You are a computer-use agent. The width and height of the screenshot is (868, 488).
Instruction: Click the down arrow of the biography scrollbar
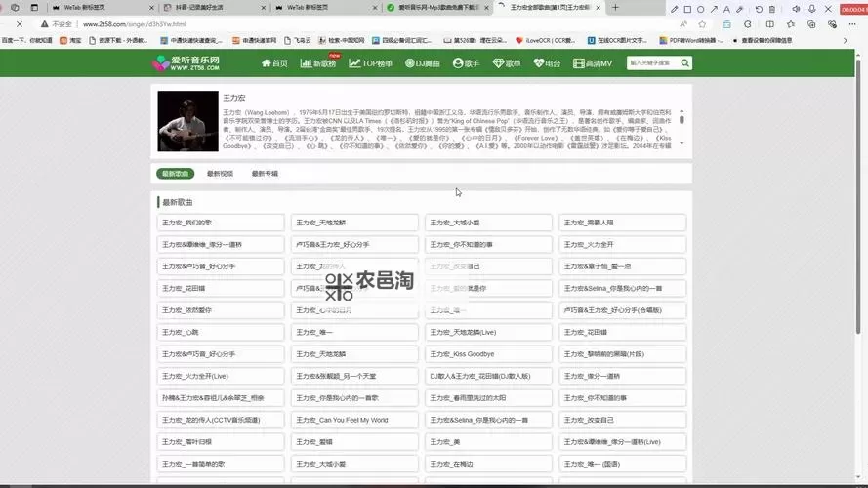point(682,143)
